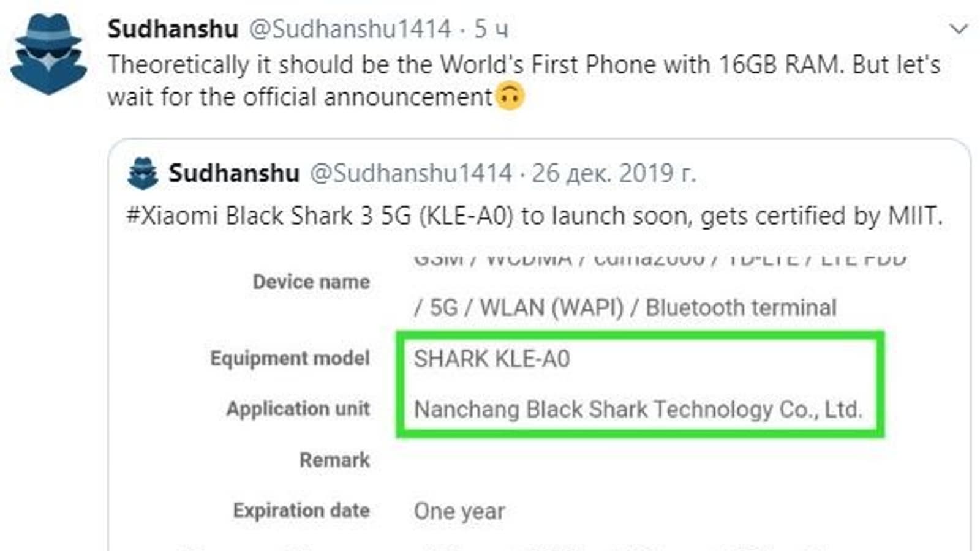
Task: Click the 'Expiration date' label
Action: point(301,511)
